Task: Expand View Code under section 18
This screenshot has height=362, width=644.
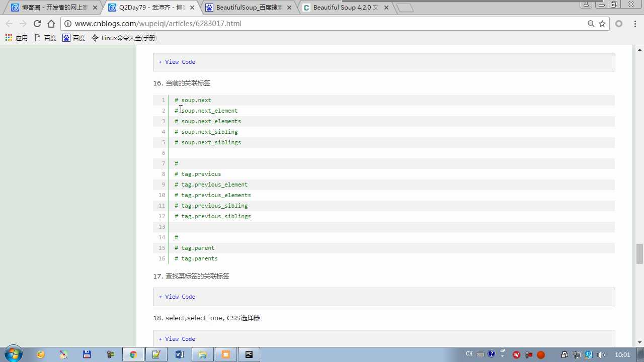Action: pyautogui.click(x=177, y=339)
